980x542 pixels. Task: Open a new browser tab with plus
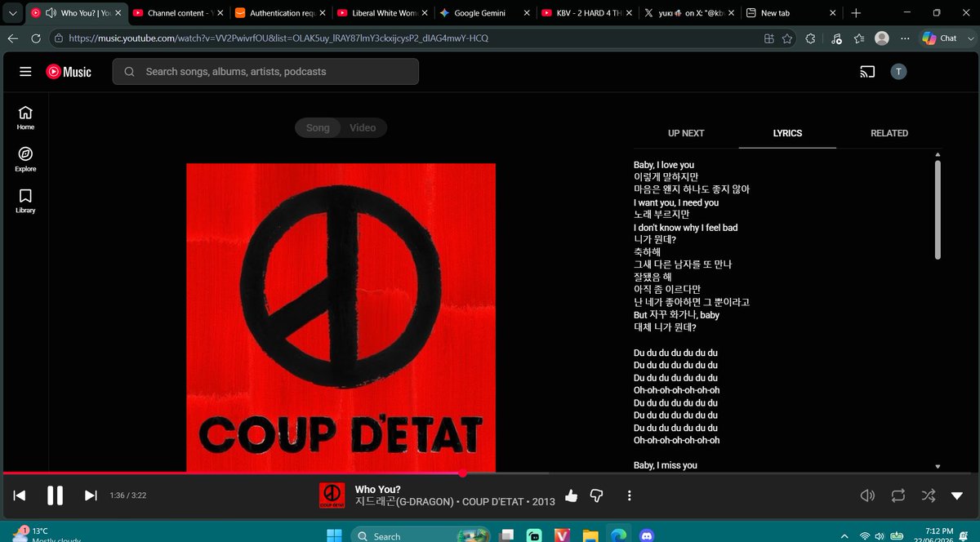click(856, 13)
